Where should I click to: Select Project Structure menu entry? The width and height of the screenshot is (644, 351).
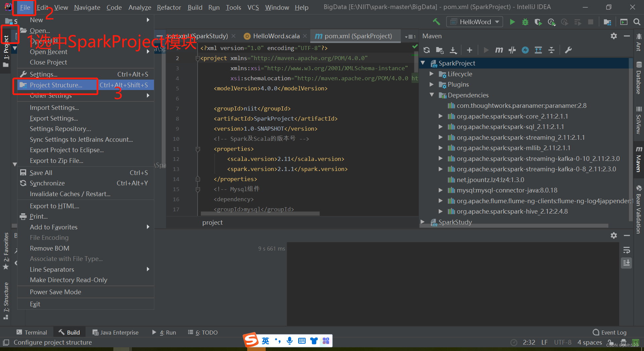point(86,85)
